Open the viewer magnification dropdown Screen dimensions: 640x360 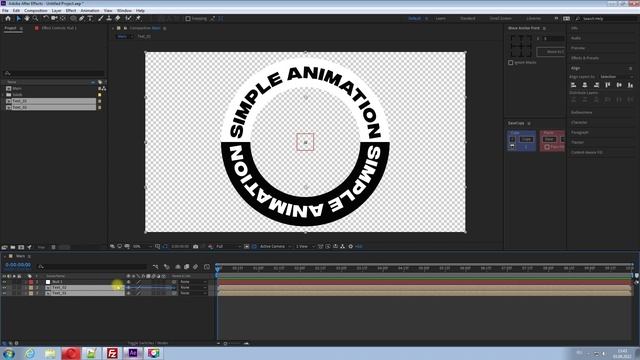pos(142,247)
